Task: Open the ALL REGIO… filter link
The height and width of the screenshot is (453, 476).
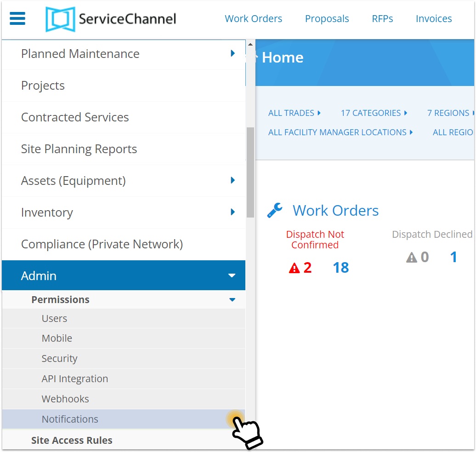Action: (453, 132)
